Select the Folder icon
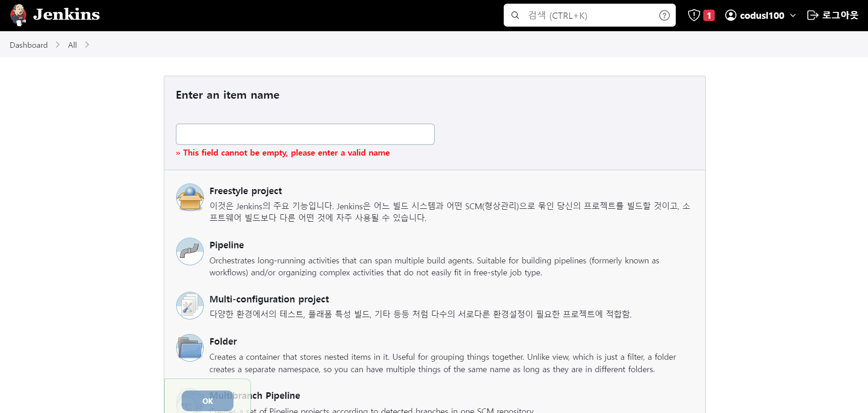Viewport: 868px width, 413px height. coord(190,348)
